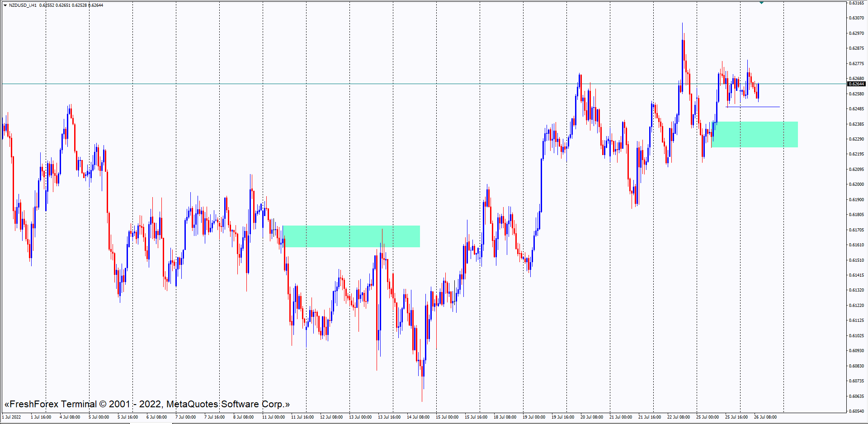This screenshot has width=868, height=424.
Task: Click the 1 Jul 2022 time axis label
Action: [12, 417]
